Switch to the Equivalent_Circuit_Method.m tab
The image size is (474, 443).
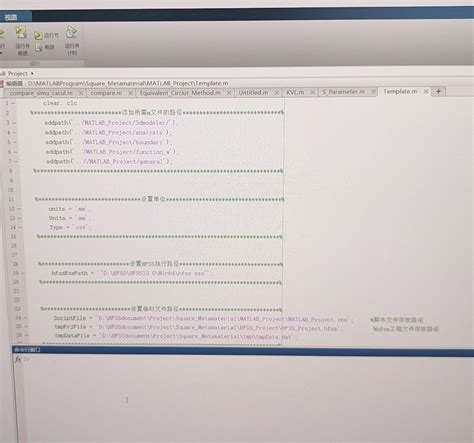click(x=180, y=93)
